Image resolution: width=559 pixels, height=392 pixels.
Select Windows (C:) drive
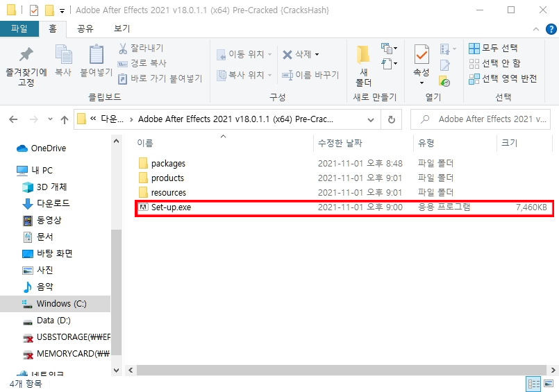[56, 304]
